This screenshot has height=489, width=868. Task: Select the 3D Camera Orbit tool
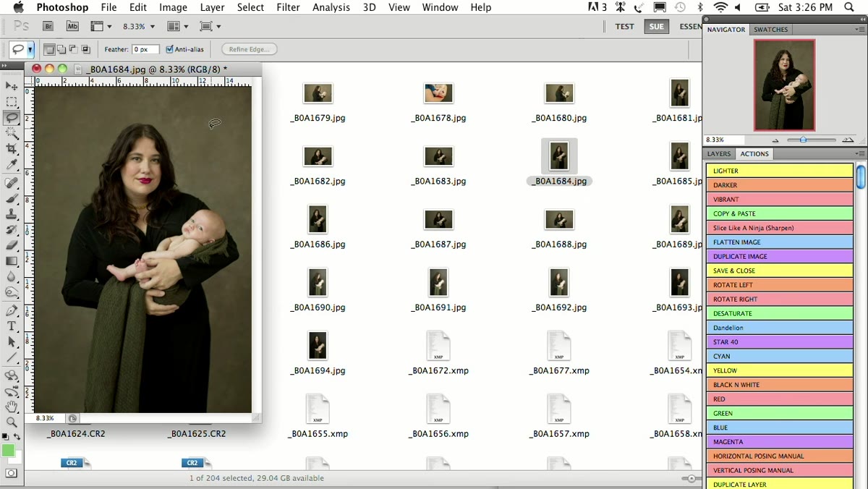pyautogui.click(x=12, y=391)
